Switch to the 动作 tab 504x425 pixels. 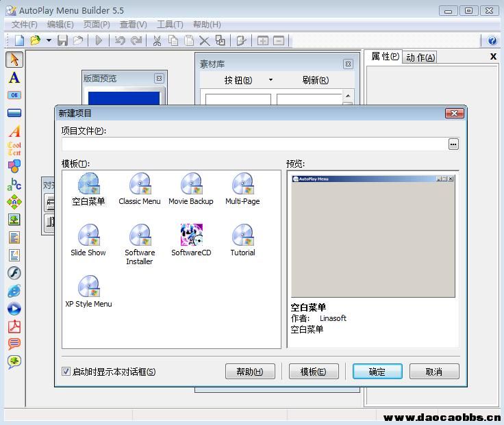pyautogui.click(x=420, y=57)
